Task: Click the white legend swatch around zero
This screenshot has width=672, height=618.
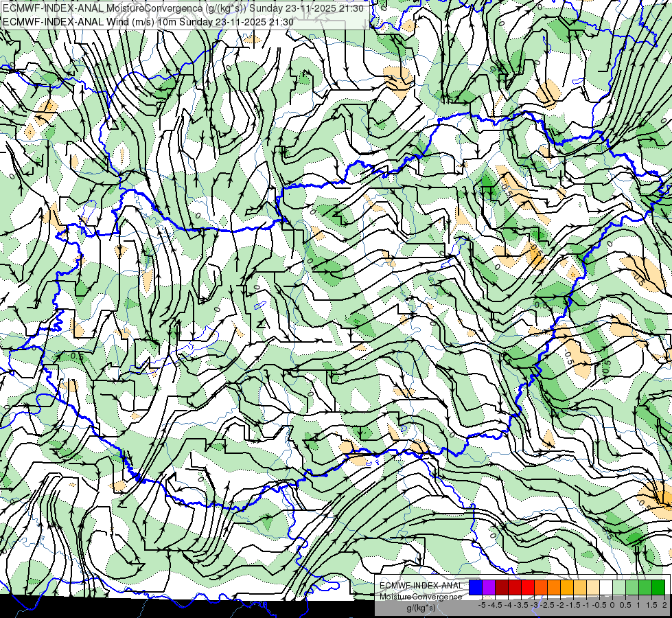Action: tap(606, 587)
